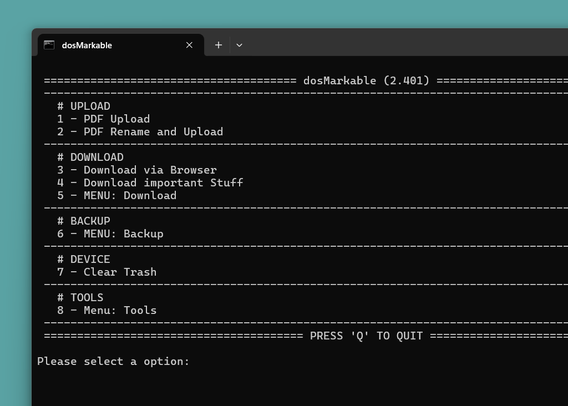Expand the new tab profile dropdown
Image resolution: width=568 pixels, height=406 pixels.
coord(239,45)
